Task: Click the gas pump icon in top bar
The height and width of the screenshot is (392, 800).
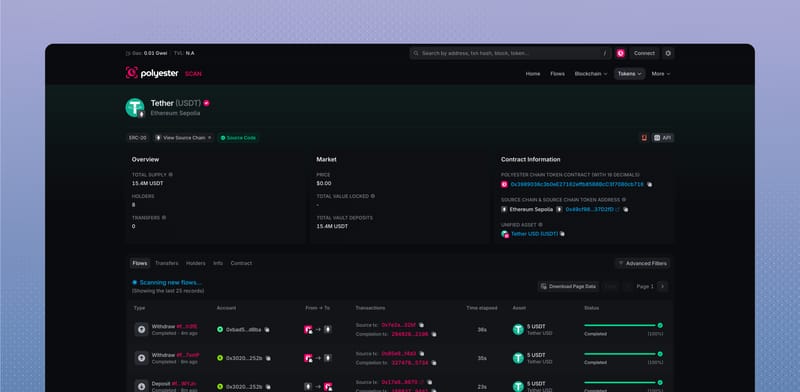Action: pyautogui.click(x=128, y=53)
